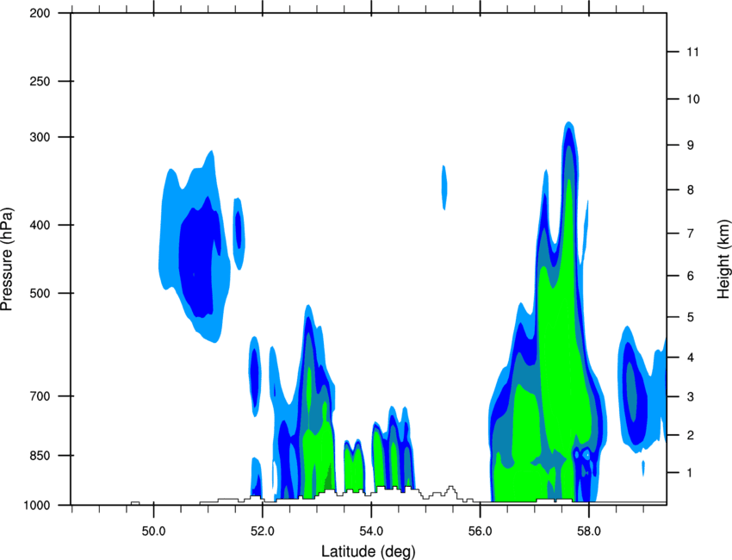Pick the 5 km height label
Screen dimensions: 732x560
[690, 317]
